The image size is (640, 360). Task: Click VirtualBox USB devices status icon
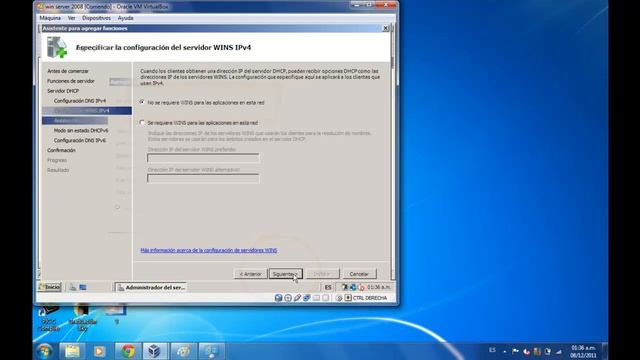tap(297, 298)
